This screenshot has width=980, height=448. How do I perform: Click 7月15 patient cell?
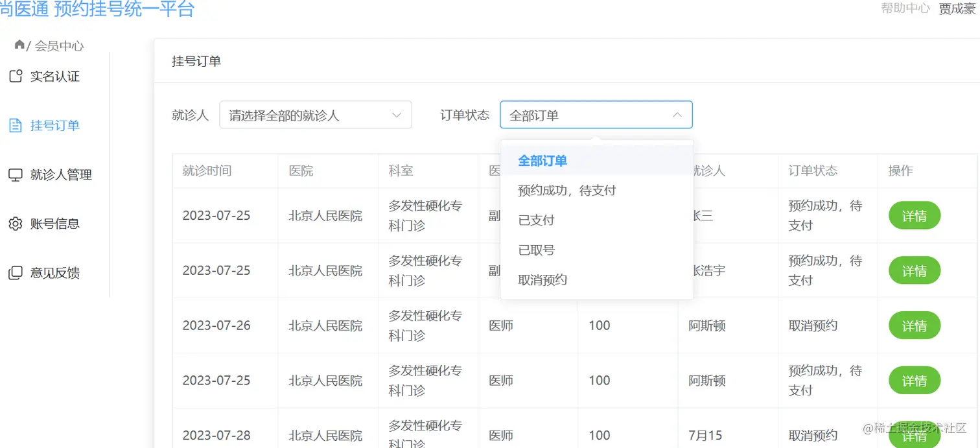(x=705, y=435)
